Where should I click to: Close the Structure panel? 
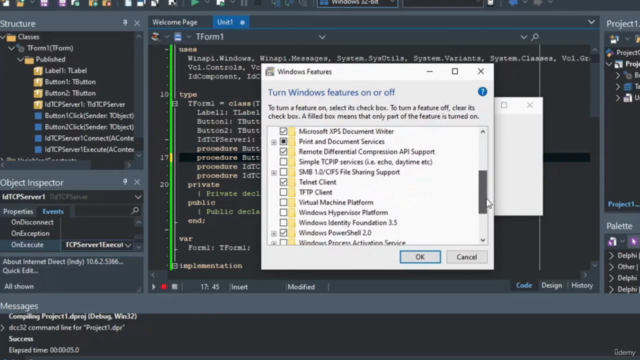tap(137, 23)
